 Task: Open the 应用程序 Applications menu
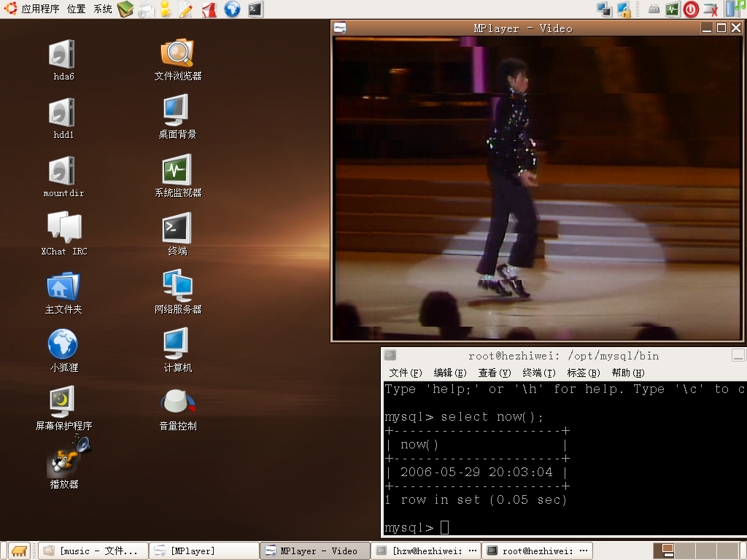click(x=40, y=9)
